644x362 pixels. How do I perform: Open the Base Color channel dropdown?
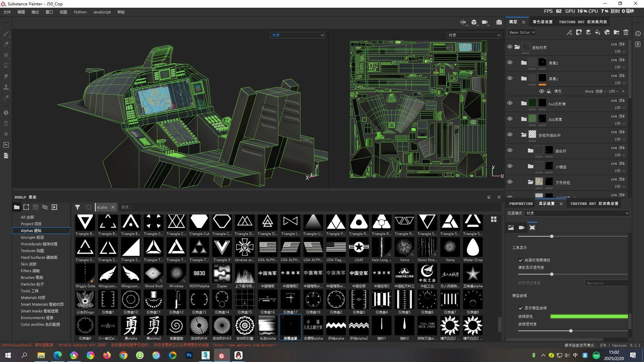click(x=522, y=33)
